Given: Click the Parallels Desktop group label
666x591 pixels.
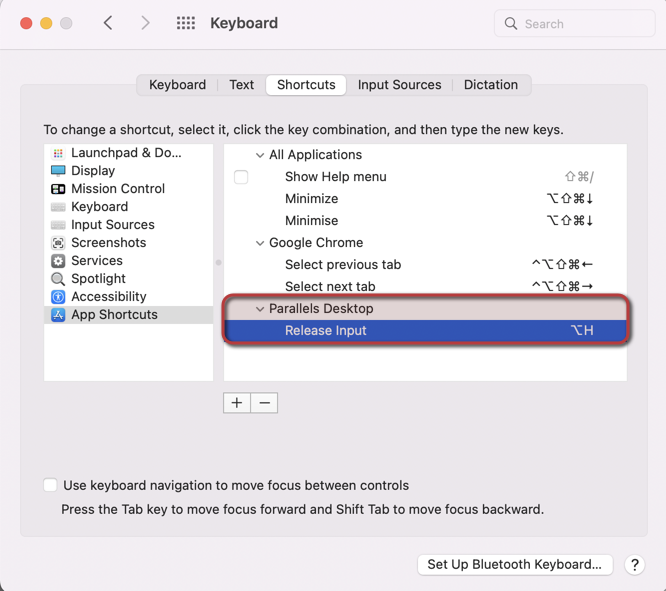Looking at the screenshot, I should pyautogui.click(x=322, y=309).
